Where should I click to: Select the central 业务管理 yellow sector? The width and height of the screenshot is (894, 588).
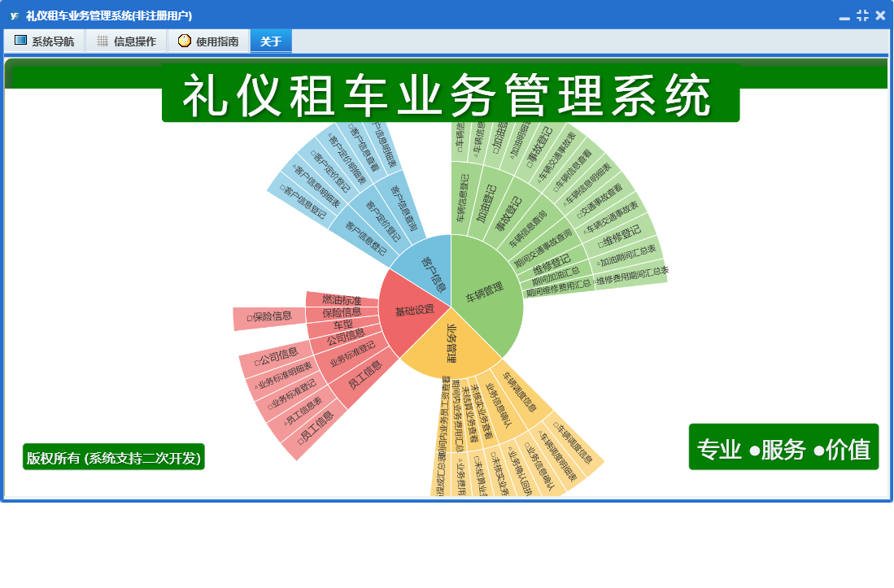[x=451, y=343]
